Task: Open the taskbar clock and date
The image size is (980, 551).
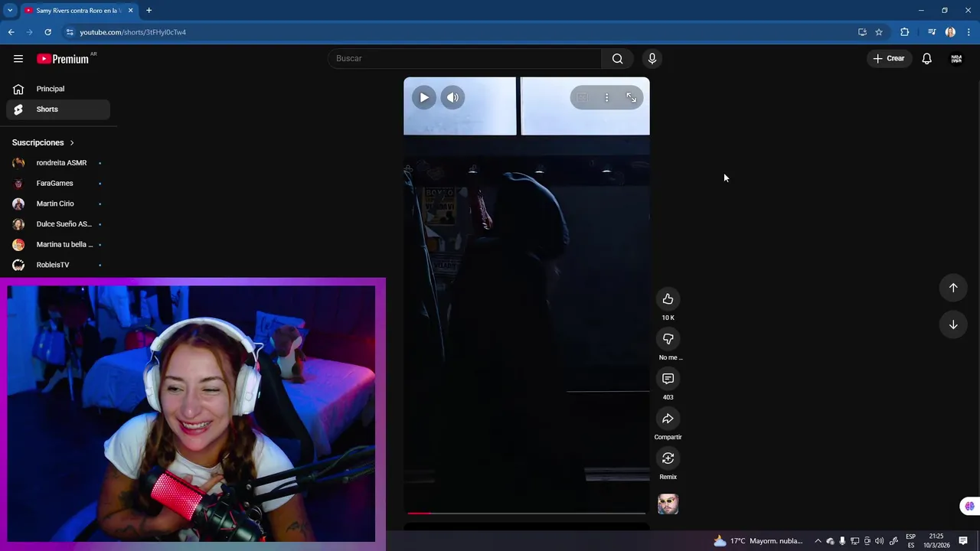Action: click(936, 541)
